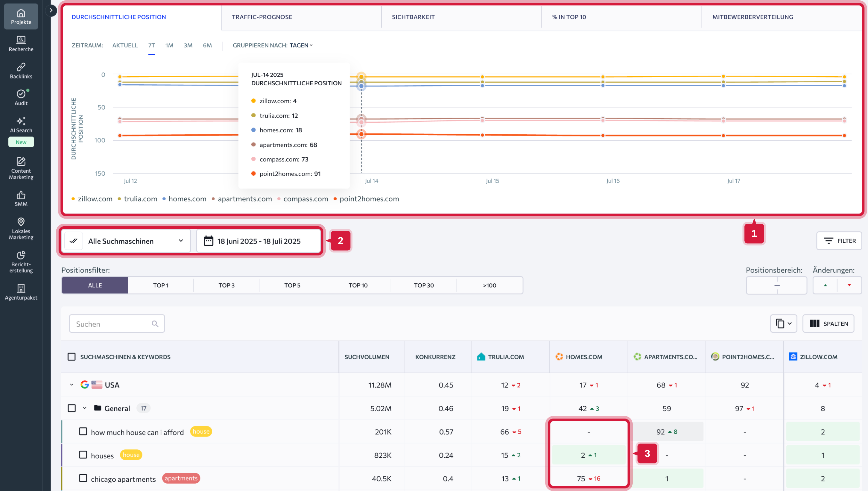
Task: Click the calendar icon in date range
Action: tap(208, 241)
